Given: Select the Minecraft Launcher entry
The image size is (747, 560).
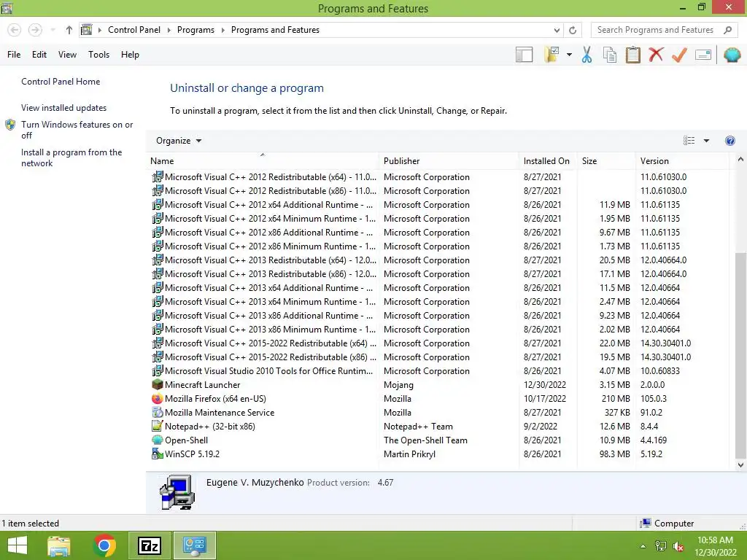Looking at the screenshot, I should (x=438, y=385).
